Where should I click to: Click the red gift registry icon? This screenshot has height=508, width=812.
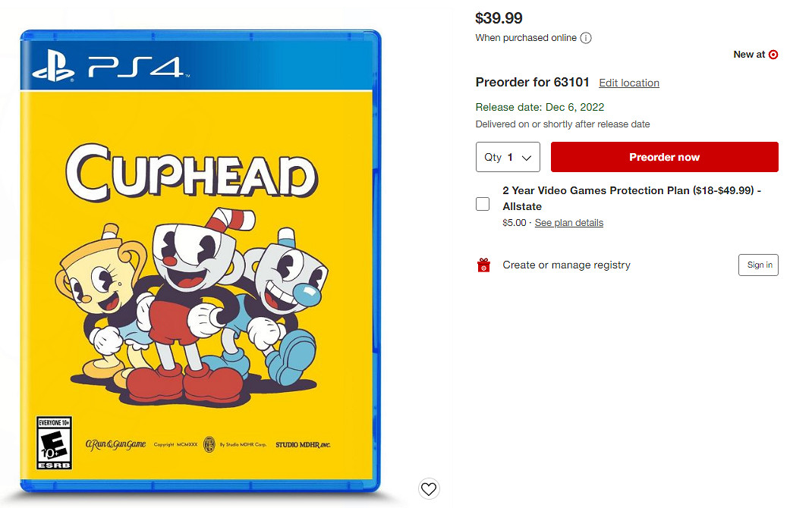[x=483, y=265]
